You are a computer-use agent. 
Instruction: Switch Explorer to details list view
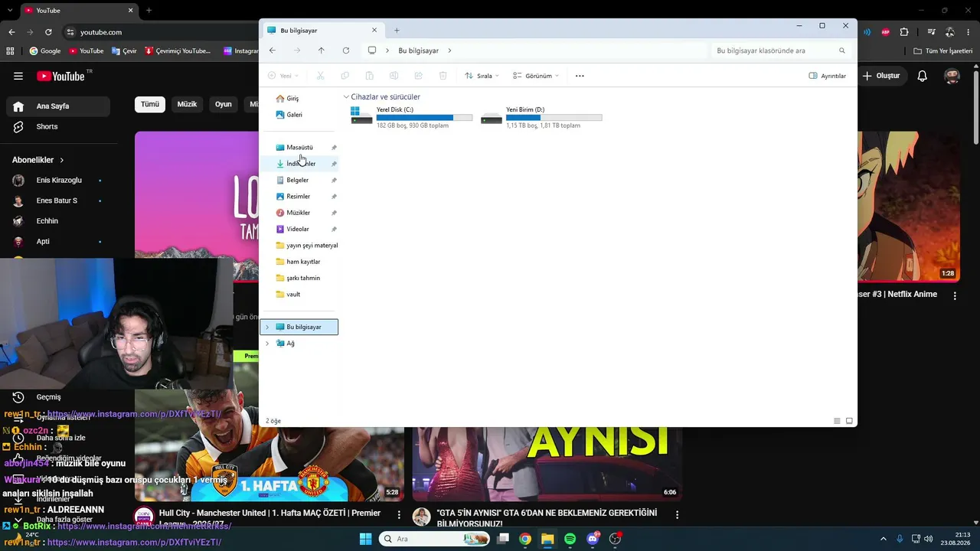[x=837, y=421]
